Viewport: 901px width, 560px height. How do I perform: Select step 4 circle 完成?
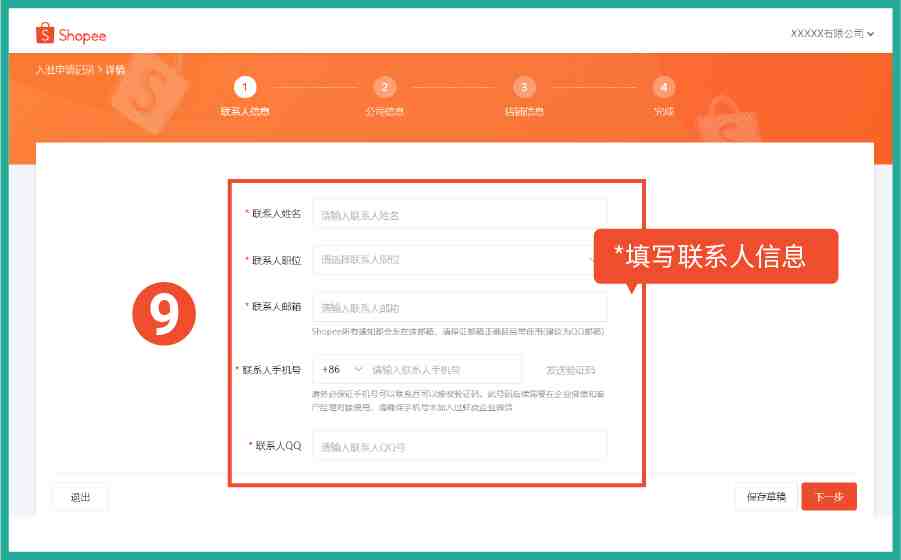tap(664, 87)
